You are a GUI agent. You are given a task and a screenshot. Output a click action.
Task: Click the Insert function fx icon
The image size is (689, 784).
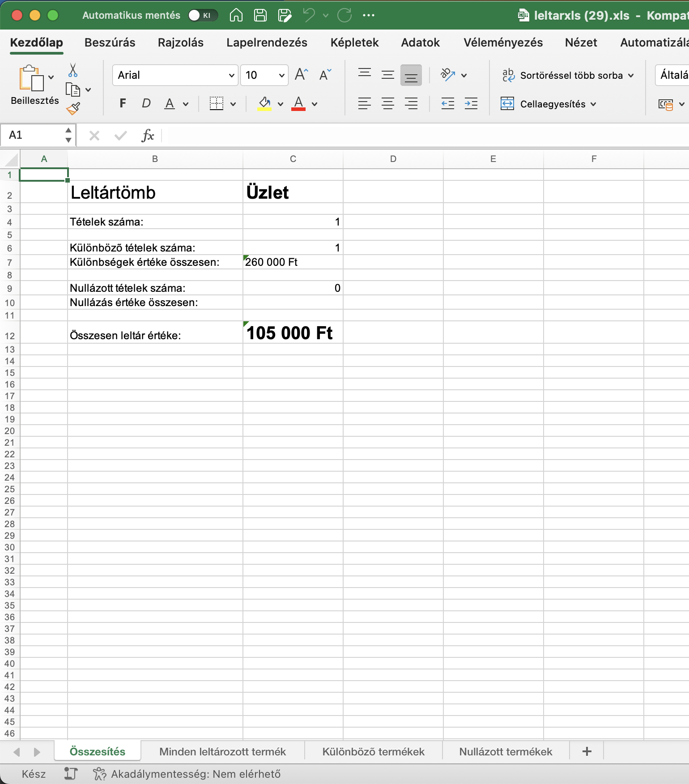click(147, 135)
